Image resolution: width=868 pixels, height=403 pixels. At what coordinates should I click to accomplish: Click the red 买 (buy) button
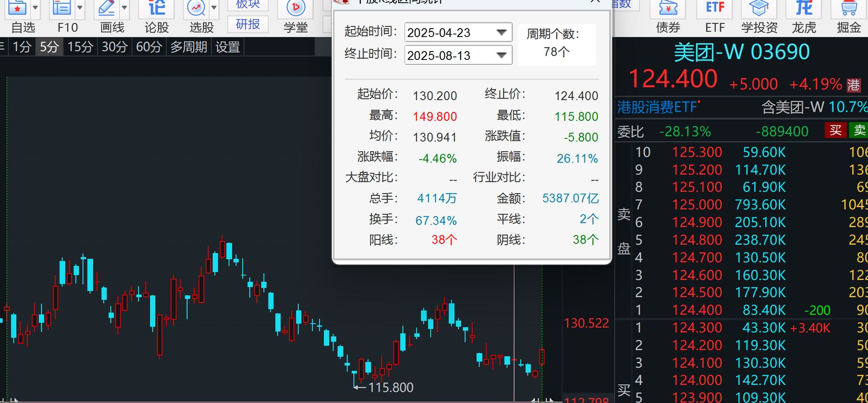(x=835, y=130)
